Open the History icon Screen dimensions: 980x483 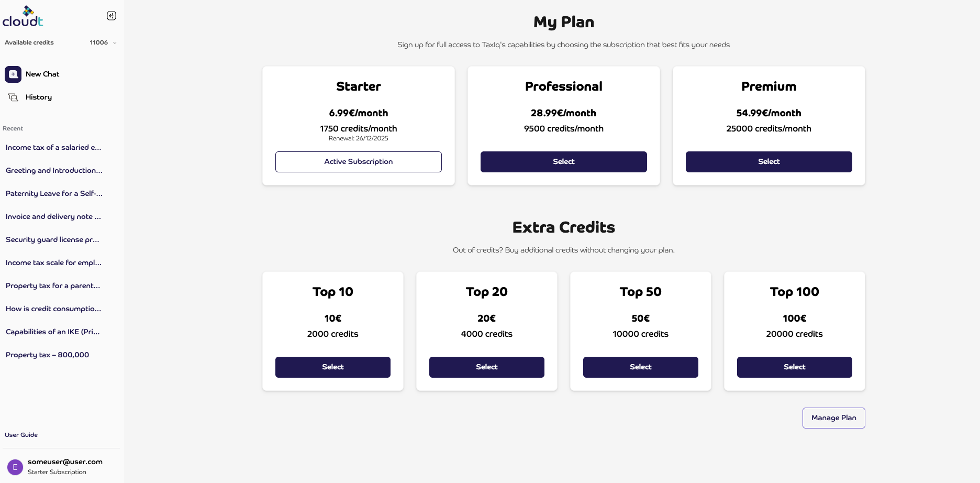coord(13,97)
